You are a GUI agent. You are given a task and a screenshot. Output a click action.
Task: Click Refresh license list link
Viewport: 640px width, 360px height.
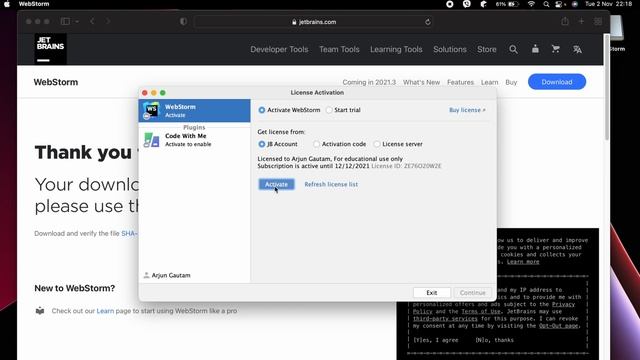click(331, 184)
